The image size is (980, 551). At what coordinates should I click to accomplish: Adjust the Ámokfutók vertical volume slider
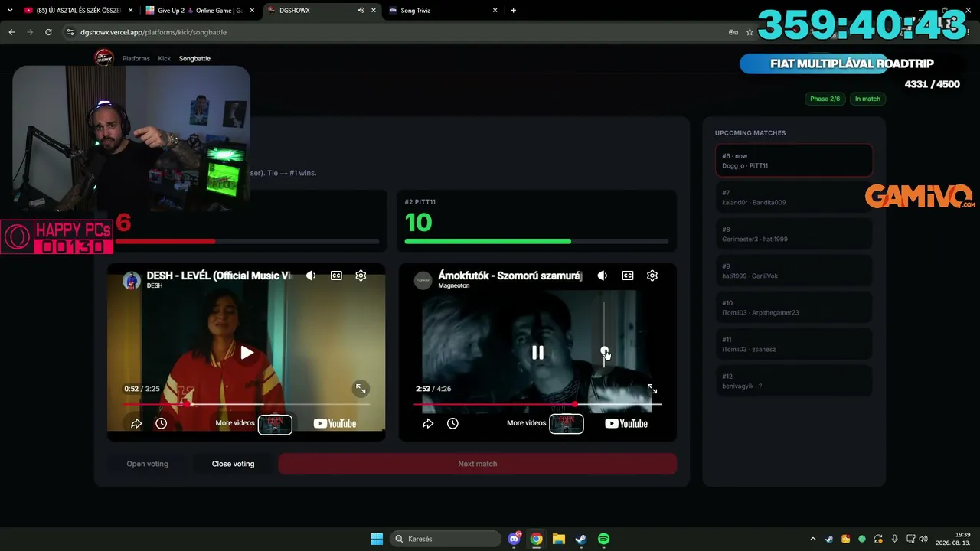pyautogui.click(x=604, y=334)
